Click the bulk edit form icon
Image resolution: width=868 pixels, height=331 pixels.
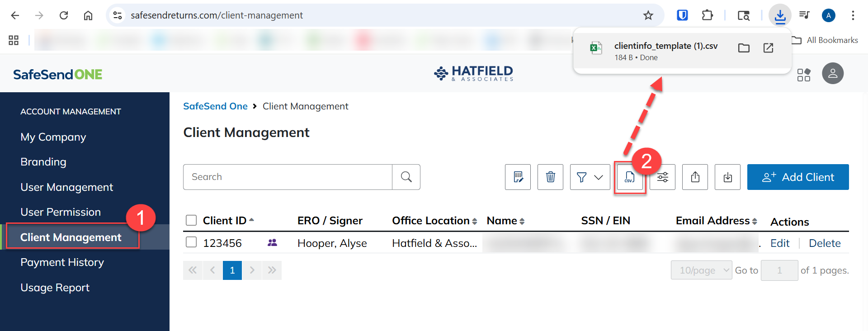point(518,177)
